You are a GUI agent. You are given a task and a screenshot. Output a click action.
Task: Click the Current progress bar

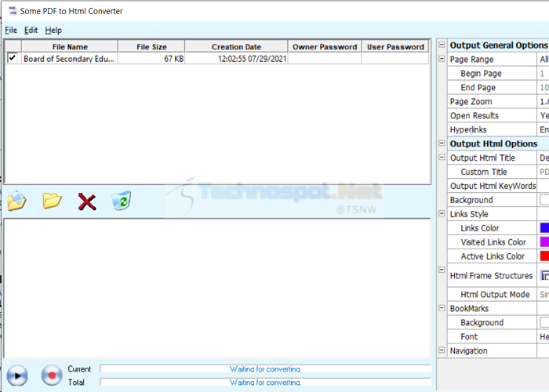point(265,369)
